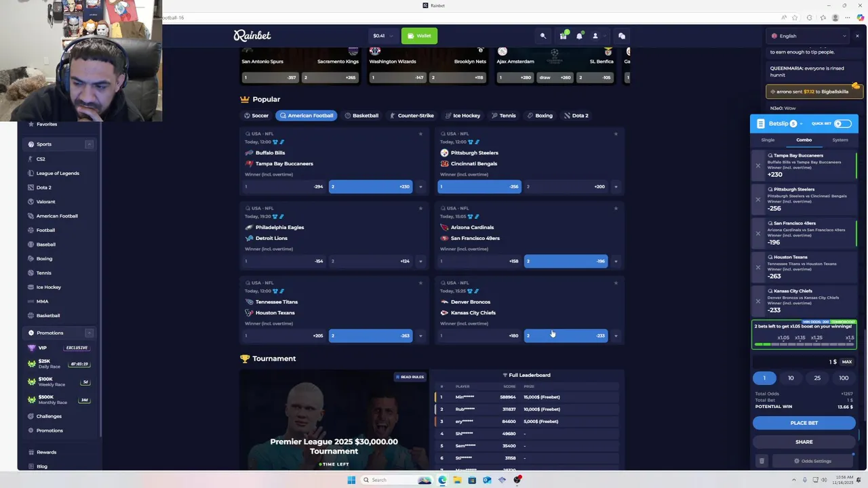Click the PLACE BET button
The width and height of the screenshot is (868, 488).
(804, 423)
